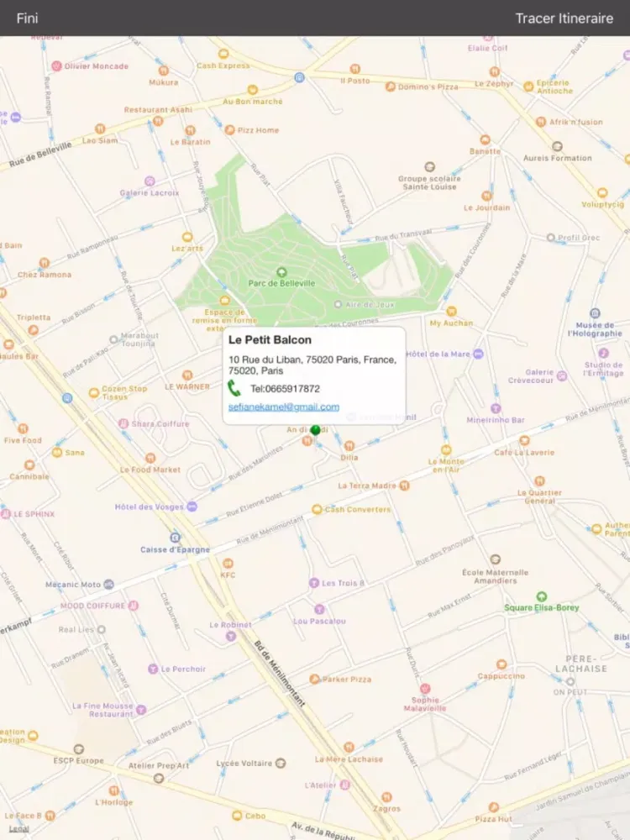Tap the Caisse d'Epargne bank icon
Viewport: 630px width, 840px height.
pyautogui.click(x=175, y=538)
